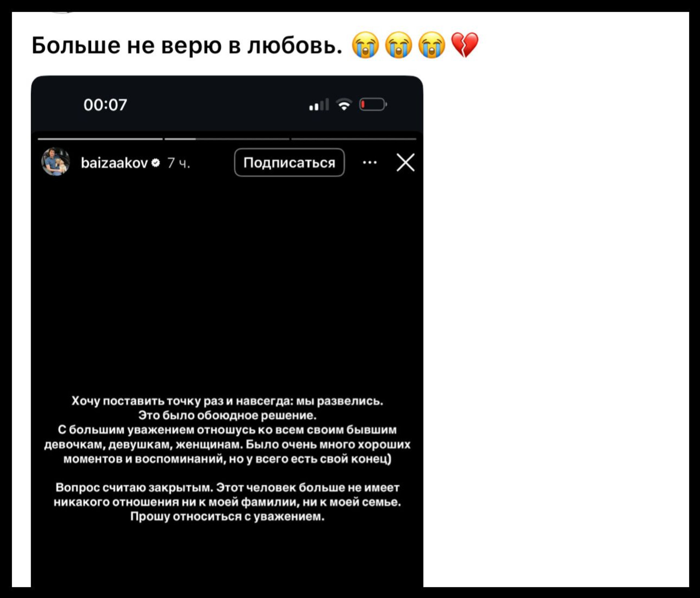
Task: Select the third story progress segment
Action: [x=354, y=139]
